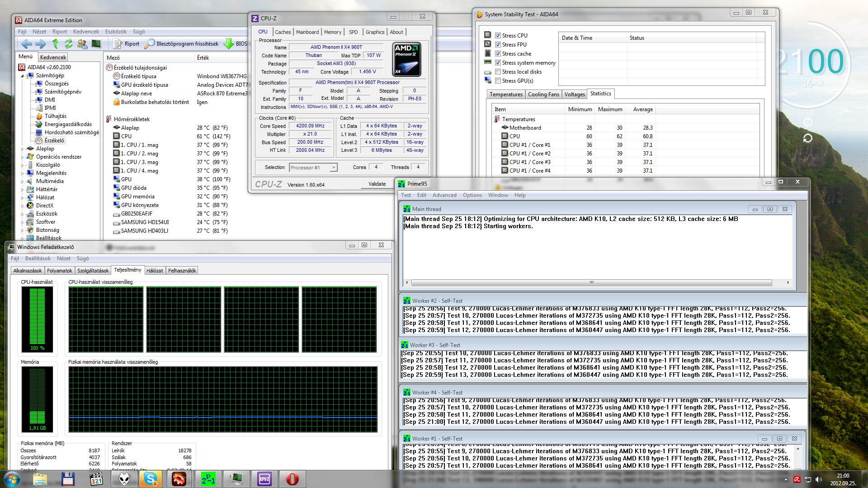This screenshot has height=488, width=868.
Task: Expand the Multimédia tree node
Action: [22, 181]
